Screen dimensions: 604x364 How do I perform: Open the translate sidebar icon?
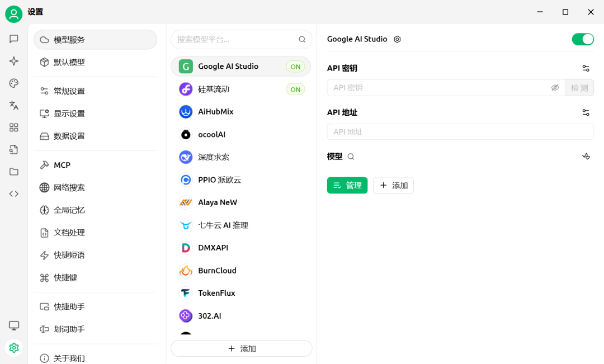click(x=14, y=105)
